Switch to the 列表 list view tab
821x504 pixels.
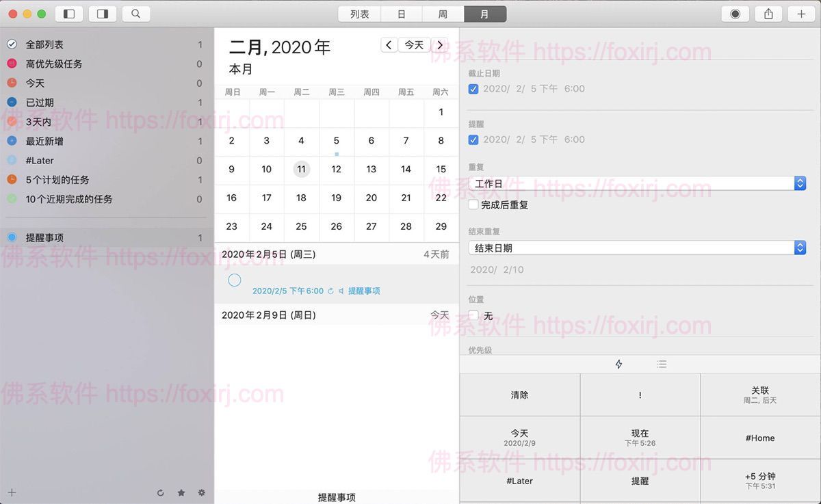(359, 13)
